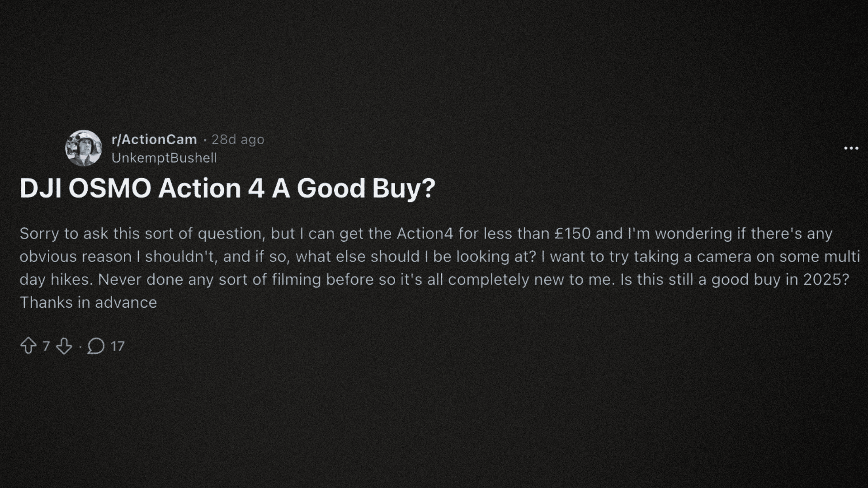This screenshot has width=868, height=488.
Task: Open the post titled "DJI OSMO Action 4 A Good Buy?"
Action: click(x=227, y=188)
